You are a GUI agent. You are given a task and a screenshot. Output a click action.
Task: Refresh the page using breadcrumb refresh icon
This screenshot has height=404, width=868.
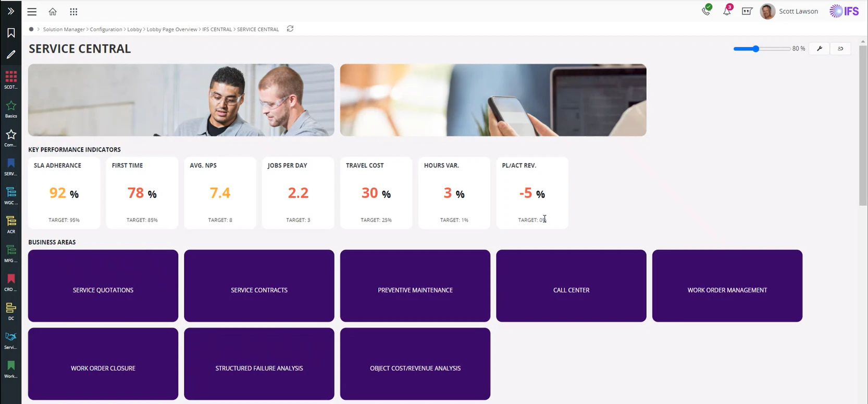290,29
